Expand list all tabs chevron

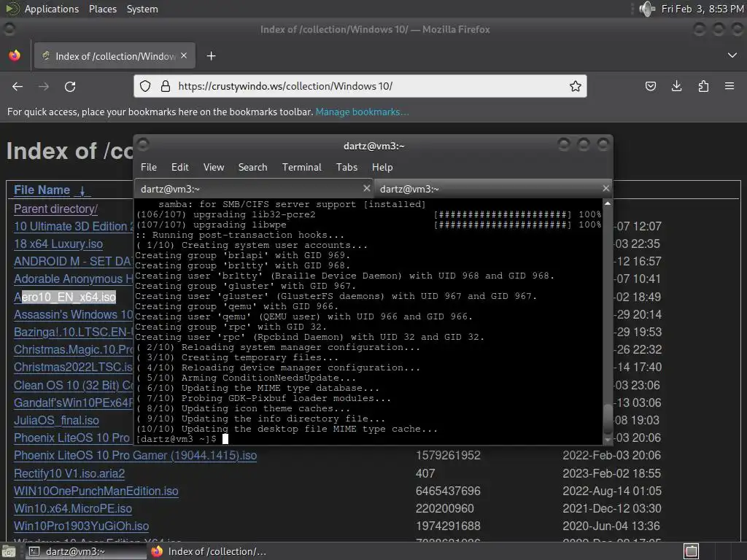(732, 55)
